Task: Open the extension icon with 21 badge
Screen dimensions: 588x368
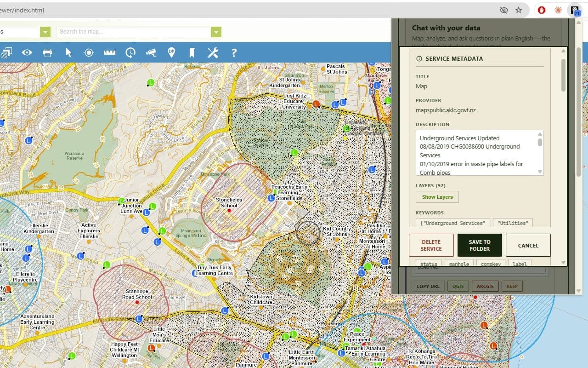Action: point(575,10)
